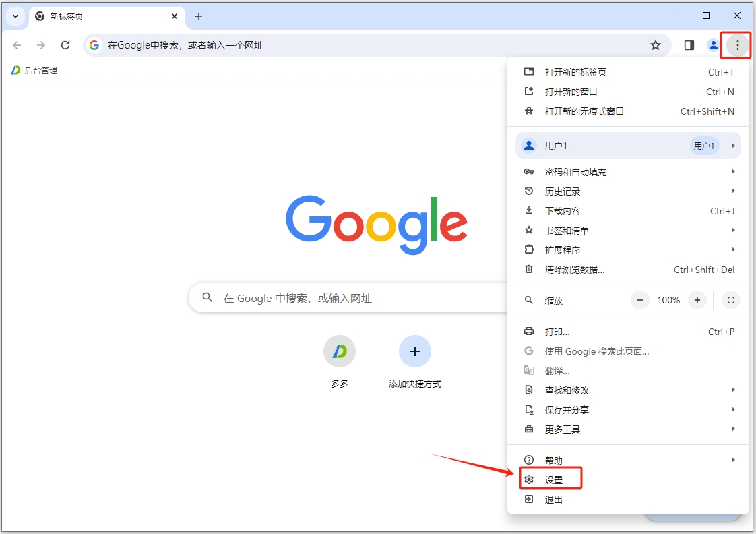The height and width of the screenshot is (534, 756).
Task: Click the bookmark star in the address bar
Action: [656, 45]
